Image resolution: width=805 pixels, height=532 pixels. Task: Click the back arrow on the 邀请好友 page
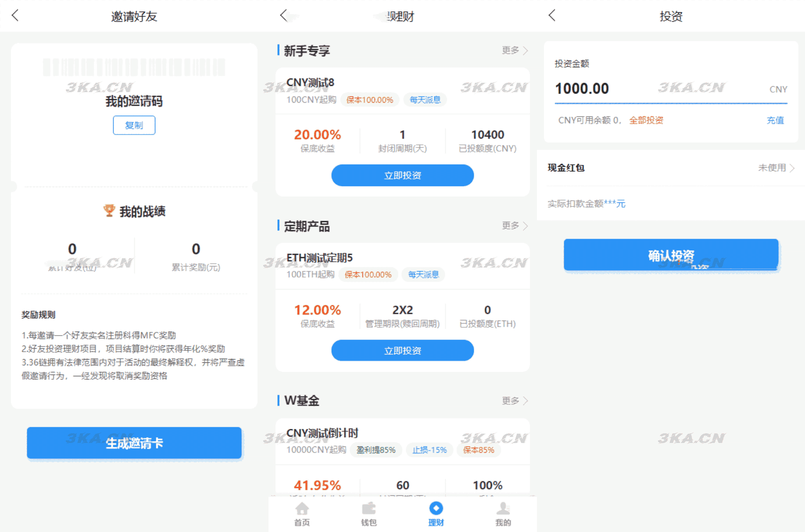(x=15, y=15)
